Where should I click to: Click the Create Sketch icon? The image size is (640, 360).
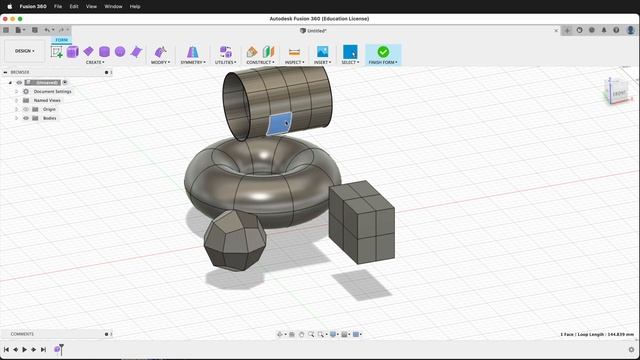[x=57, y=52]
